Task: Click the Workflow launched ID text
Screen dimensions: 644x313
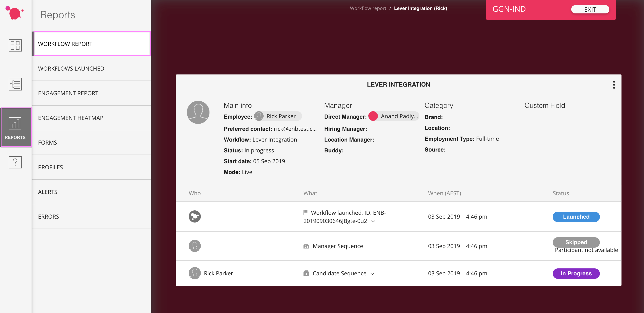Action: [x=345, y=217]
